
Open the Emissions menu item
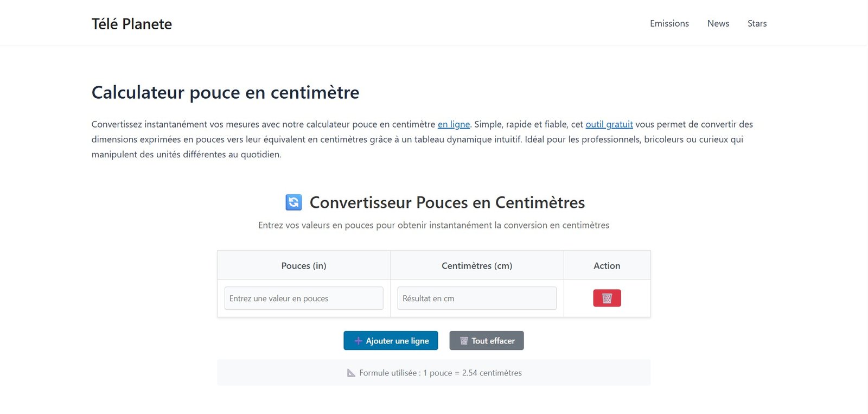coord(669,23)
